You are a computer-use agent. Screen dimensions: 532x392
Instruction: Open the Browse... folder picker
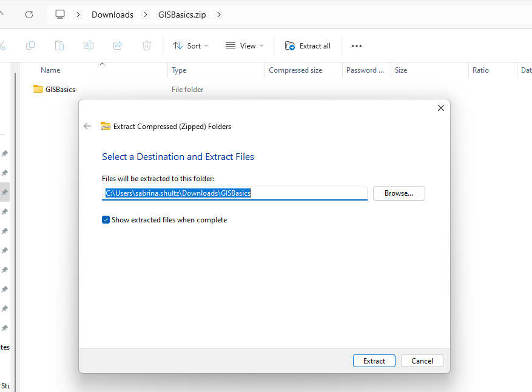(x=399, y=193)
